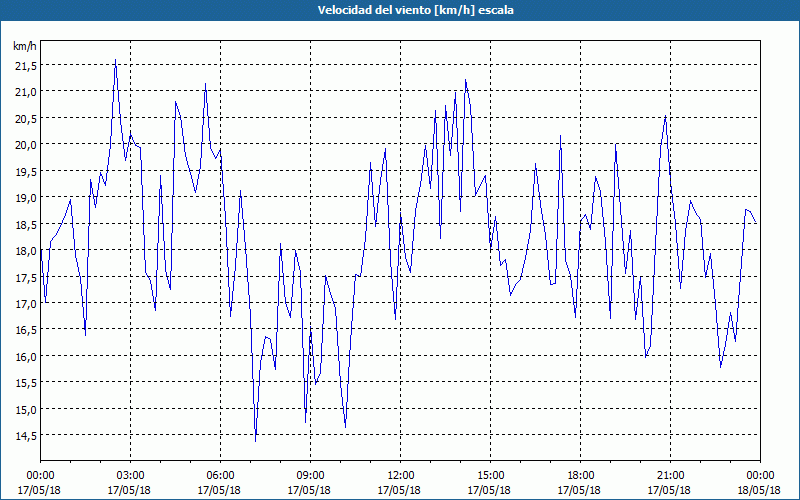Viewport: 800px width, 500px height.
Task: Click the 18/05/18 date label
Action: tap(760, 490)
